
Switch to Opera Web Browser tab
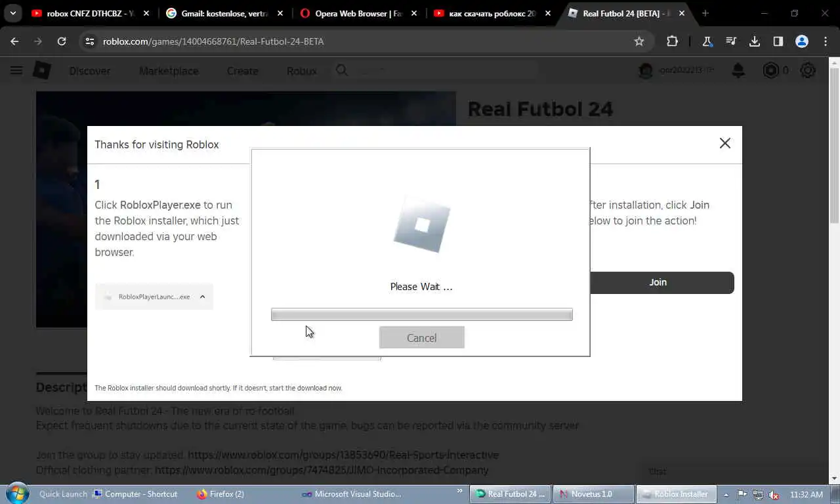click(x=358, y=13)
